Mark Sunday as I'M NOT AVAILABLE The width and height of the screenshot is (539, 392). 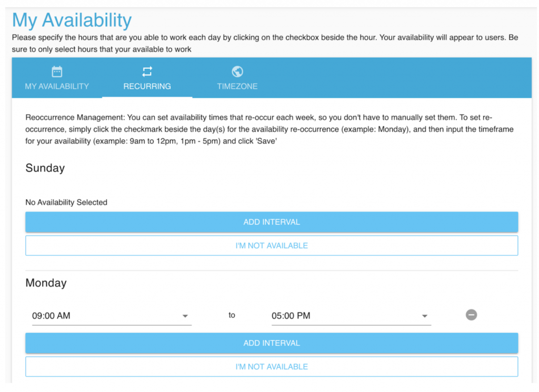[272, 246]
